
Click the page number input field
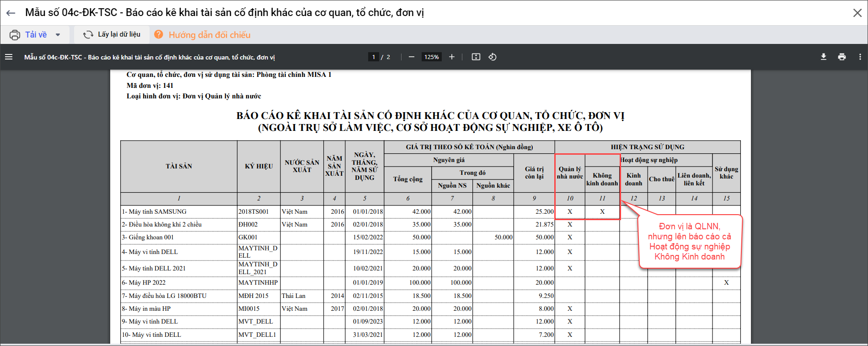click(x=374, y=57)
